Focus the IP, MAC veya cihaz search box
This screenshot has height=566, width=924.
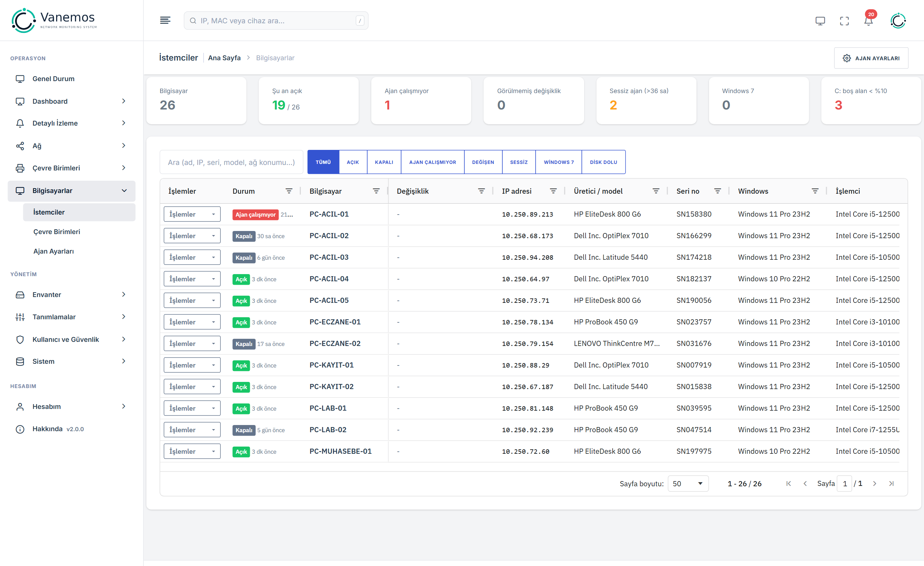tap(276, 21)
